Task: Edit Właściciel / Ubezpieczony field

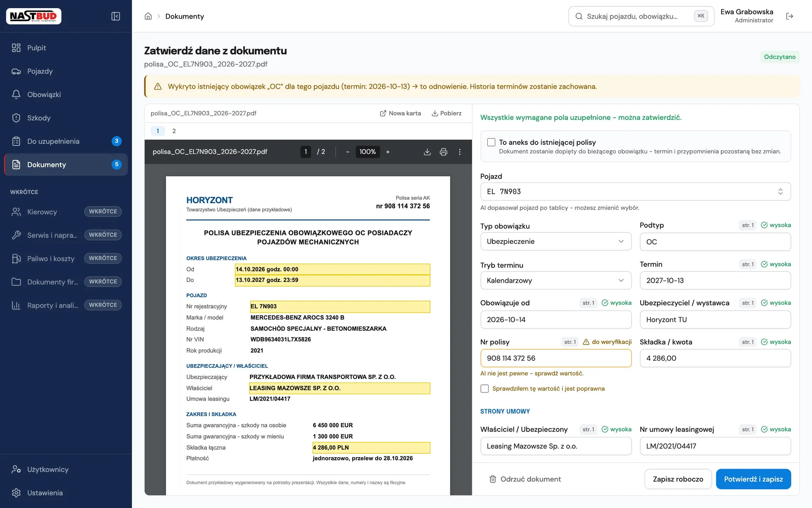Action: point(556,446)
